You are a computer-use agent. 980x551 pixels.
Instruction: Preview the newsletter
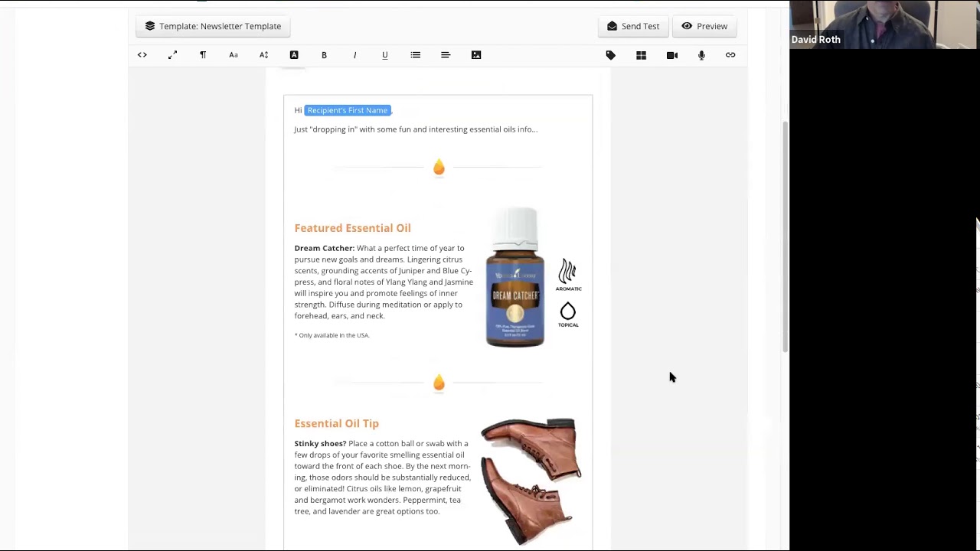[x=704, y=26]
